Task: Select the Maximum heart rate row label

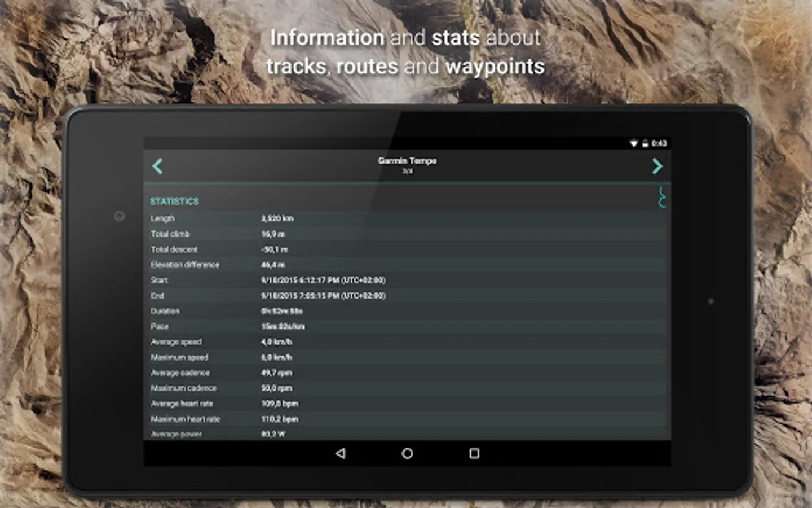Action: click(186, 419)
